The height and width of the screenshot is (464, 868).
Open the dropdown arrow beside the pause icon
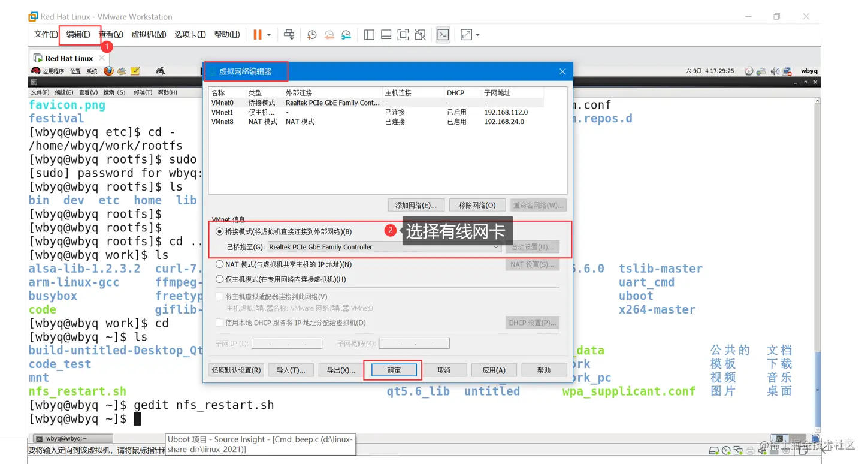269,35
